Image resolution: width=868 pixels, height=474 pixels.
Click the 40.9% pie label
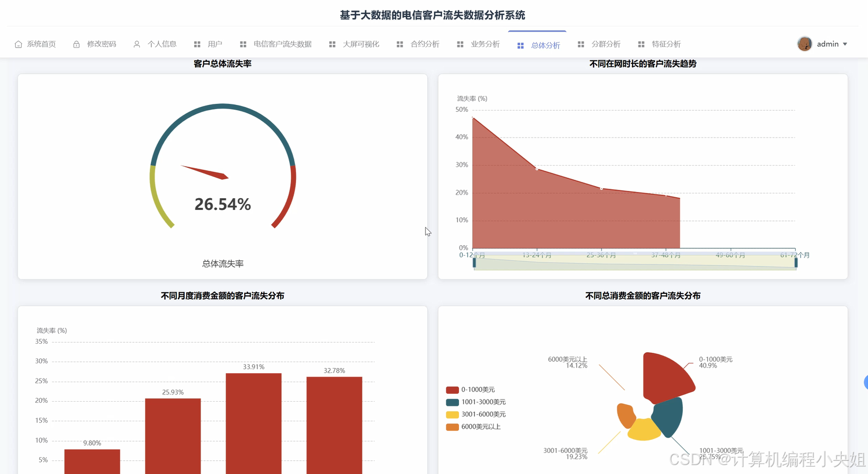click(x=708, y=366)
